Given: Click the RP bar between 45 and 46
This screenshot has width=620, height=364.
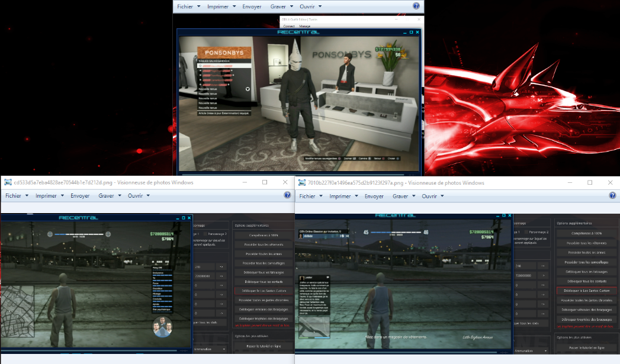Looking at the screenshot, I should (x=396, y=233).
